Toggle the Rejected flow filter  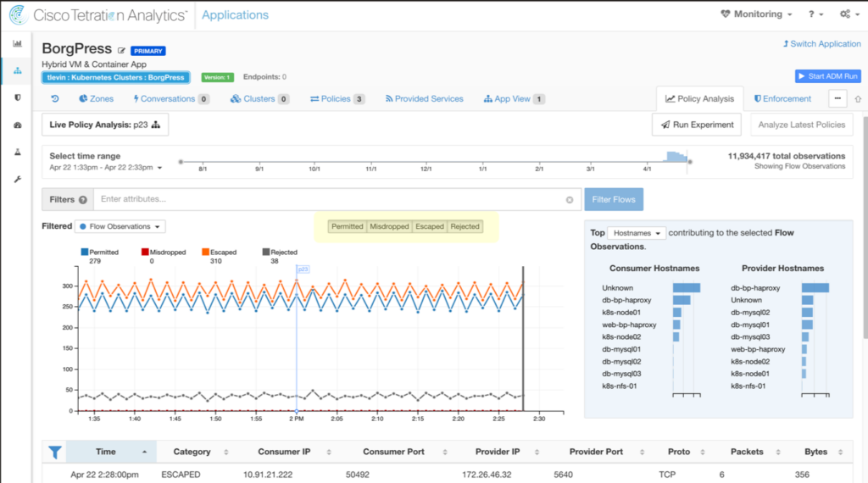coord(465,226)
